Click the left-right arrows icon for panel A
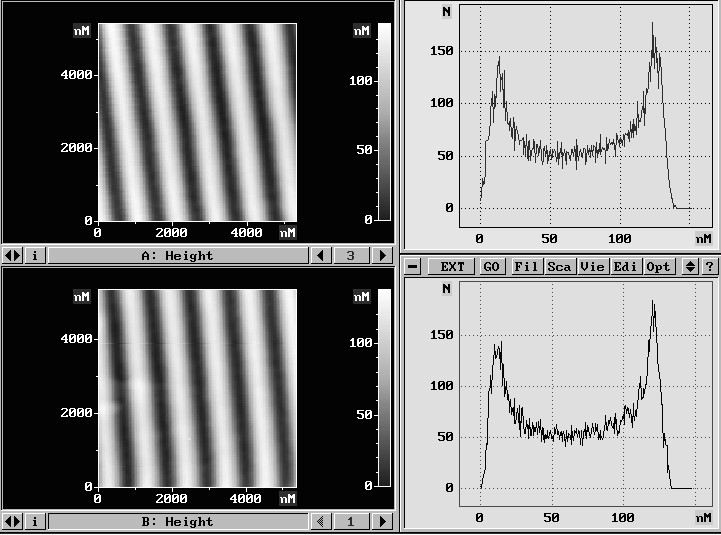The height and width of the screenshot is (535, 721). pyautogui.click(x=12, y=256)
